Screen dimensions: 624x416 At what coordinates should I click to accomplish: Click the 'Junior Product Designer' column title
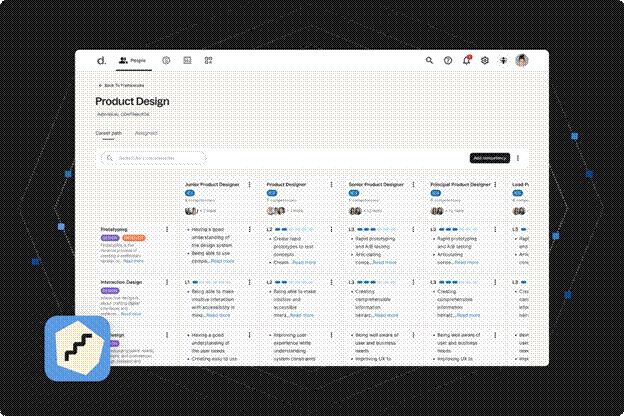point(212,184)
